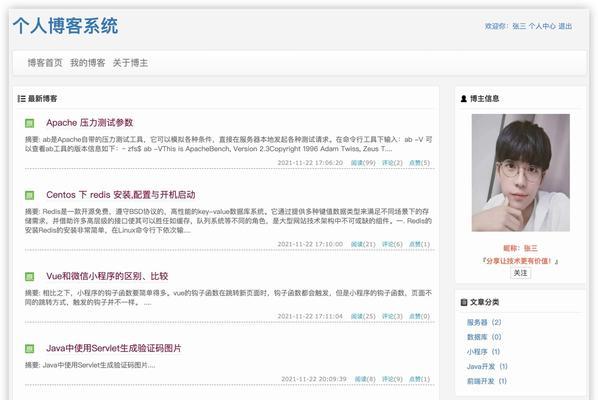The height and width of the screenshot is (400, 598).
Task: Click 评论(3) on the Vue post
Action: click(x=392, y=316)
